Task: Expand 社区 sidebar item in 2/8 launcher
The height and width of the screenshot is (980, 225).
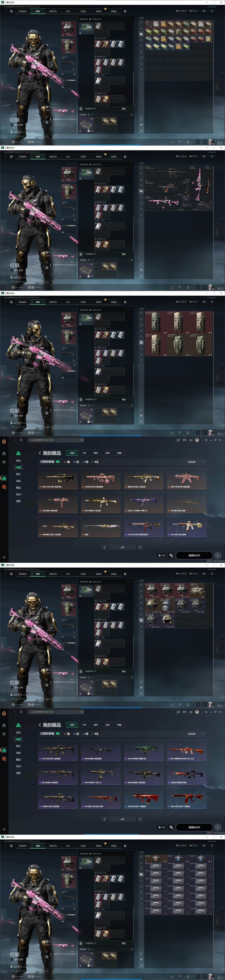Action: coord(19,766)
